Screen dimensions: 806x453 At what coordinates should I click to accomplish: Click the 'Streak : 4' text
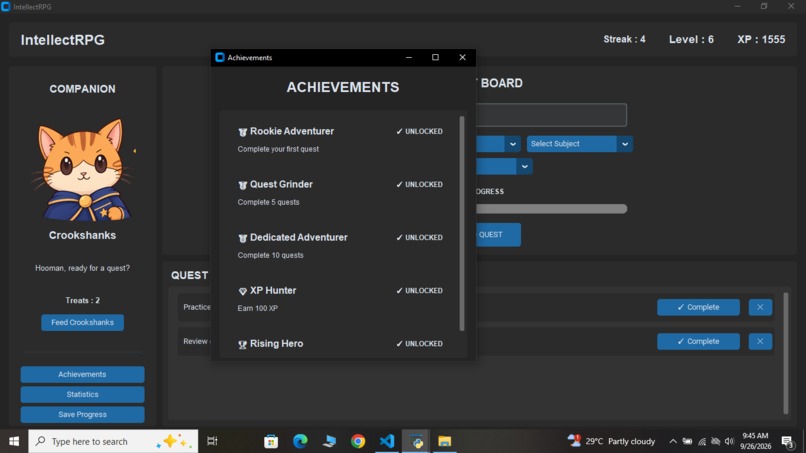(624, 39)
